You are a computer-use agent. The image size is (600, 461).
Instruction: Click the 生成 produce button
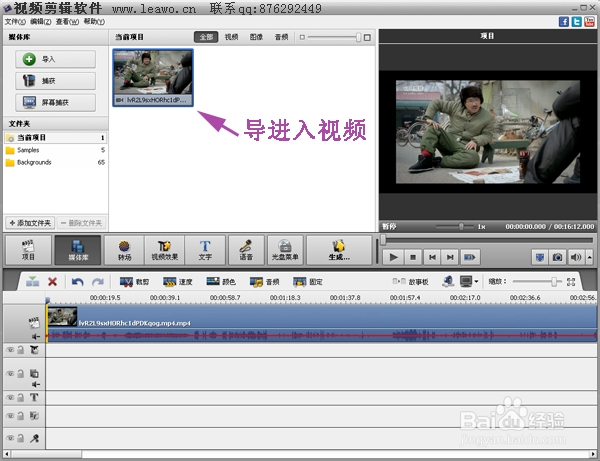click(x=339, y=250)
